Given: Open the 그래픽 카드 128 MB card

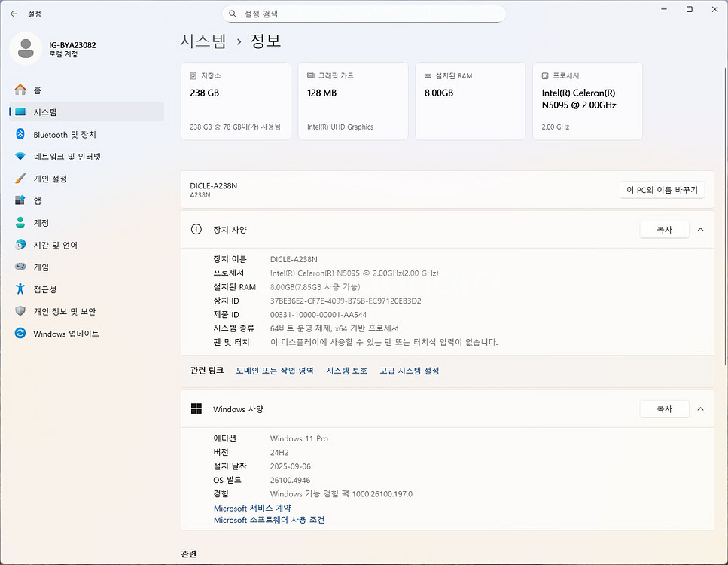Looking at the screenshot, I should [353, 101].
